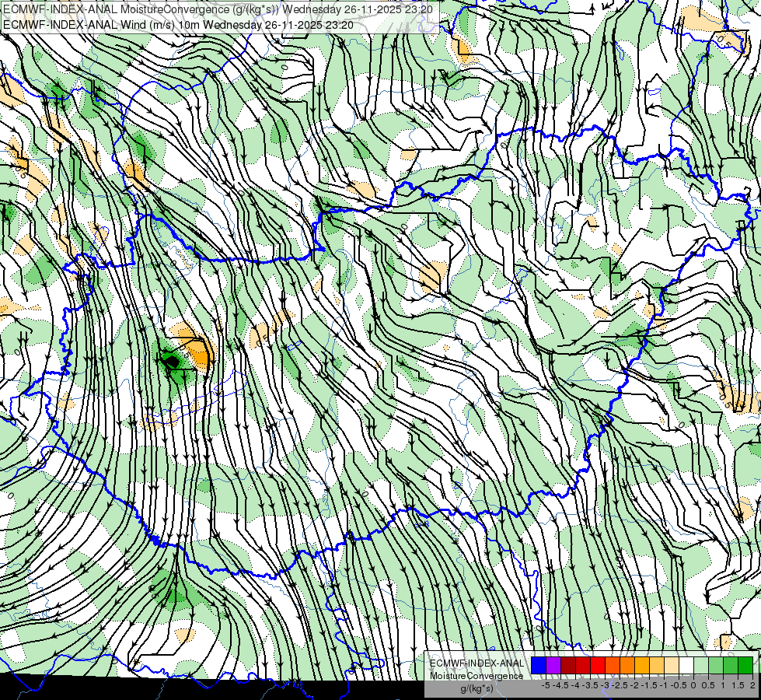Click the '-4.5' legend scale value

(560, 685)
